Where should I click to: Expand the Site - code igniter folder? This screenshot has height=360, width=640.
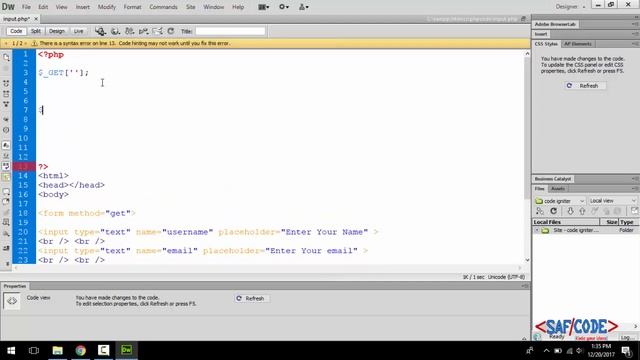[x=537, y=230]
